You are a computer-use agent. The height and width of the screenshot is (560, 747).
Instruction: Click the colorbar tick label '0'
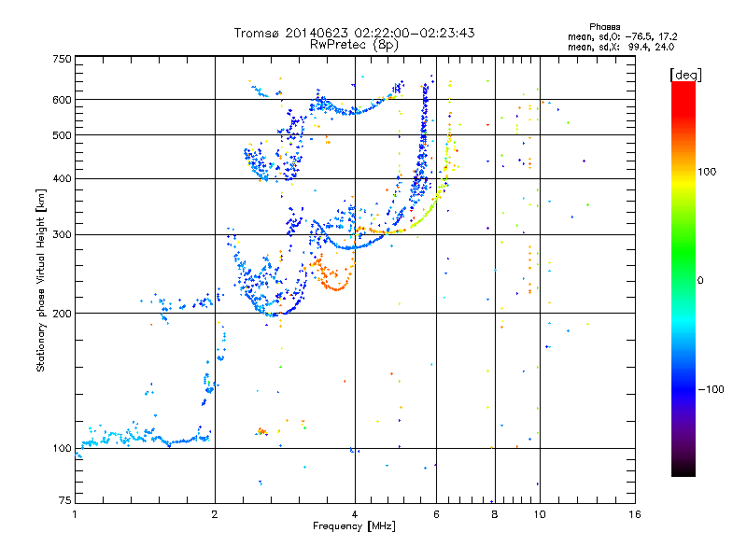pos(700,281)
